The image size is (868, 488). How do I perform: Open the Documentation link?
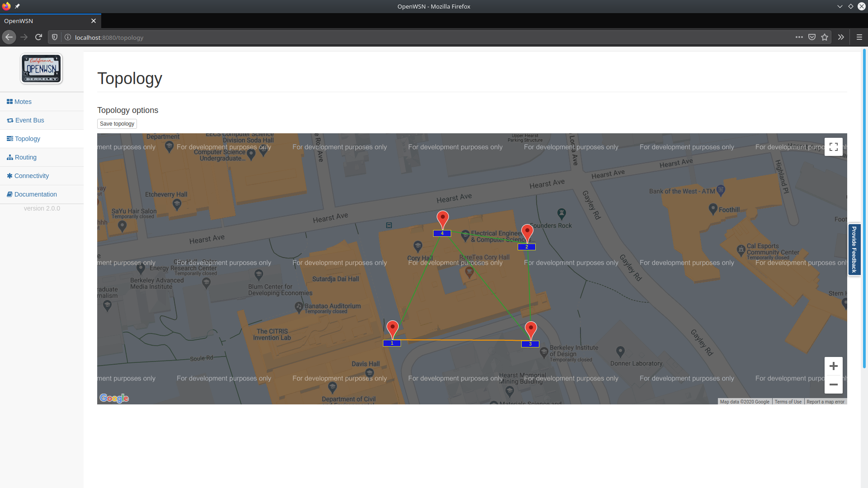(32, 194)
